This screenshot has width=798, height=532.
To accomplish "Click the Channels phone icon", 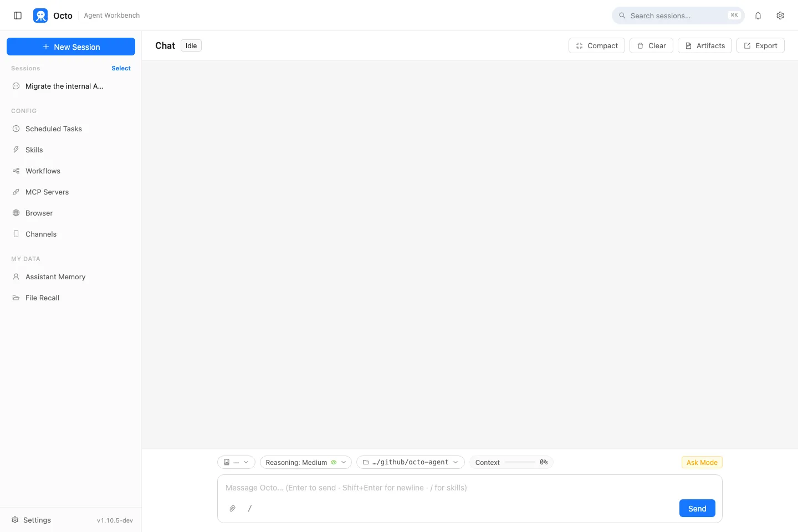I will (x=16, y=234).
